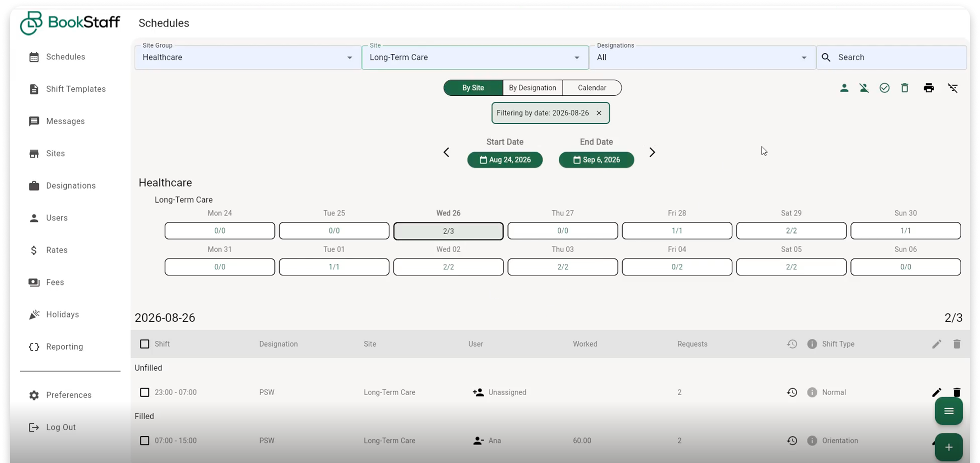Switch to the Calendar view
The height and width of the screenshot is (463, 980).
coord(592,88)
